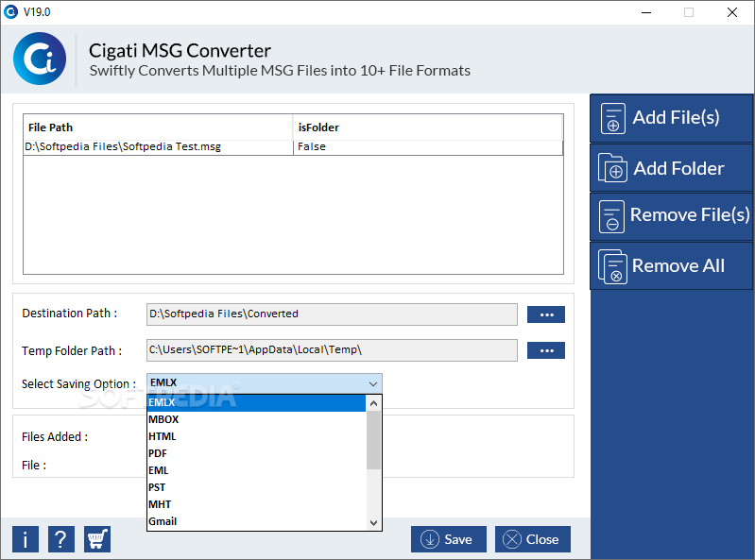Select HTML in the saving option list

256,436
